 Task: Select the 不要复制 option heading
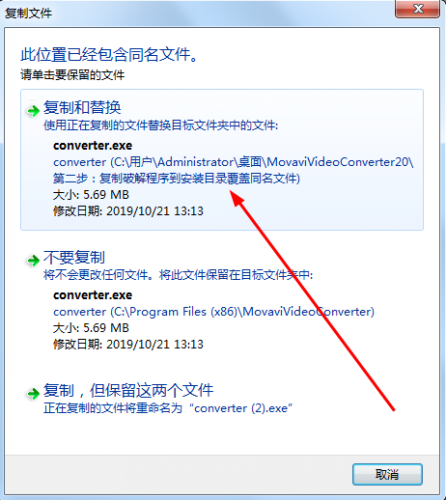coord(74,258)
